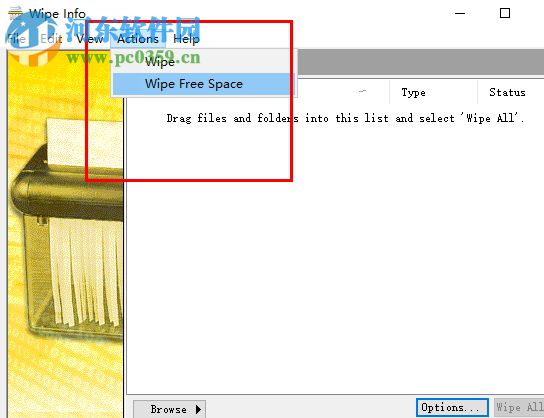Maximize the Wipe Info window
Screen dimensions: 544x418
505,13
